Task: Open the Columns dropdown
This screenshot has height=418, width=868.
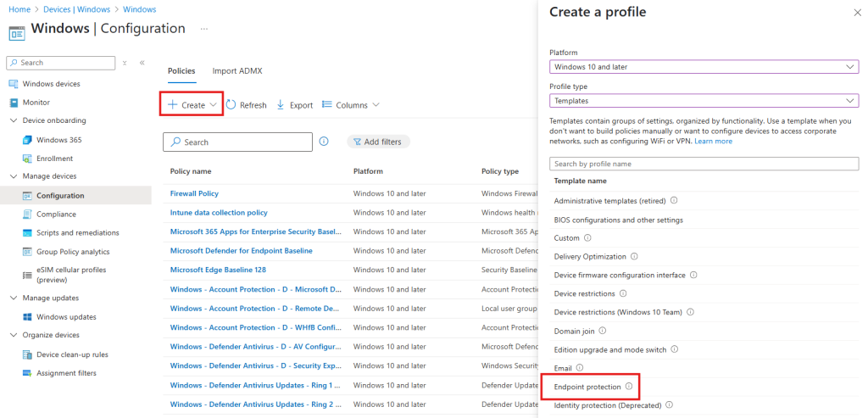Action: [350, 104]
